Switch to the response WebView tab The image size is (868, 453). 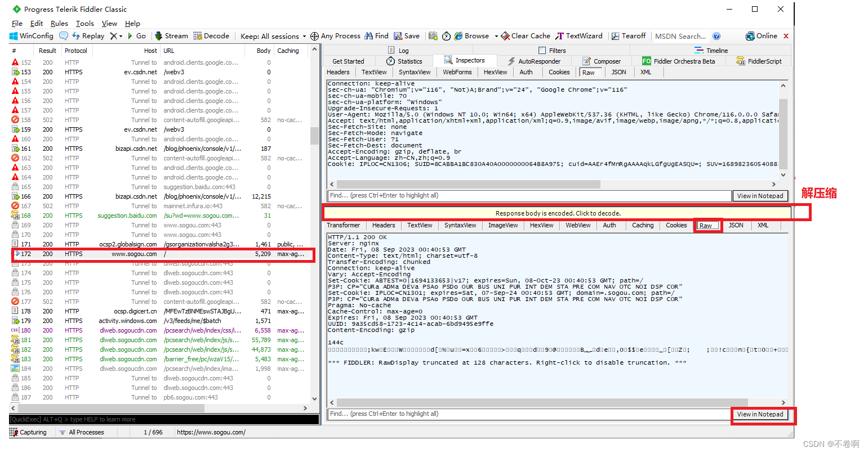pyautogui.click(x=578, y=225)
